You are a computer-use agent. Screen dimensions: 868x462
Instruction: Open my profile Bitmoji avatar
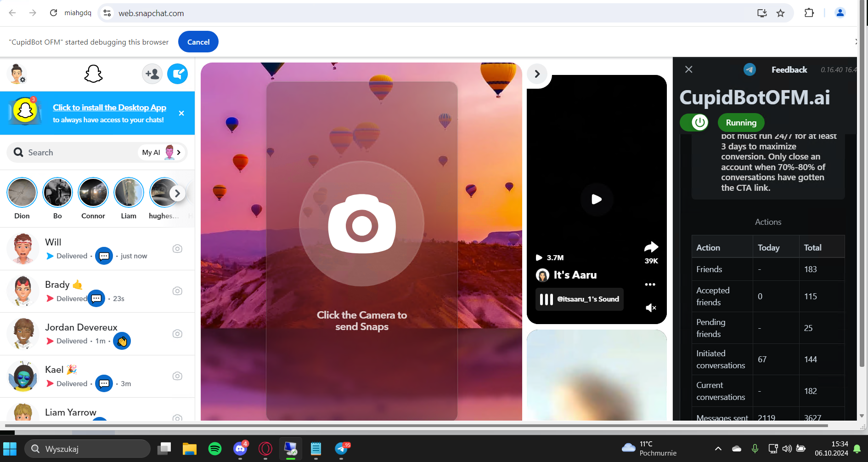17,74
